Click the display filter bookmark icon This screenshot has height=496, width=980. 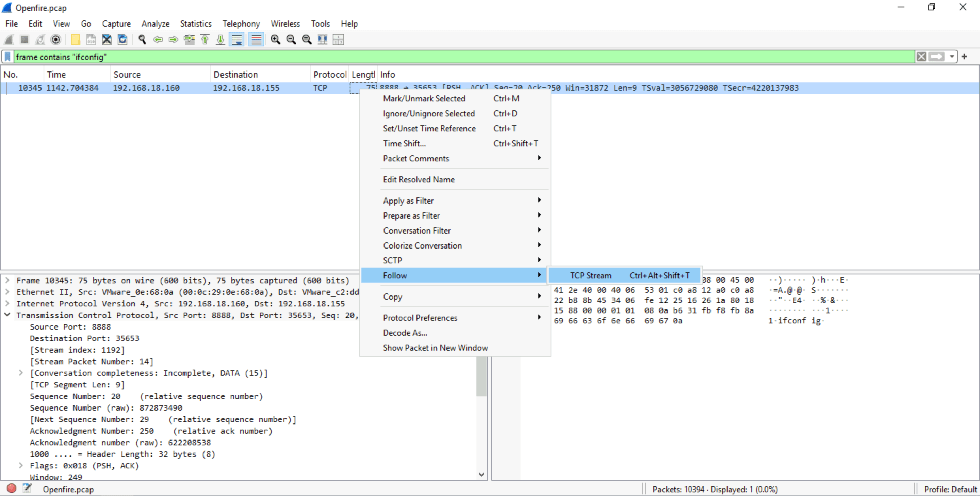coord(7,57)
